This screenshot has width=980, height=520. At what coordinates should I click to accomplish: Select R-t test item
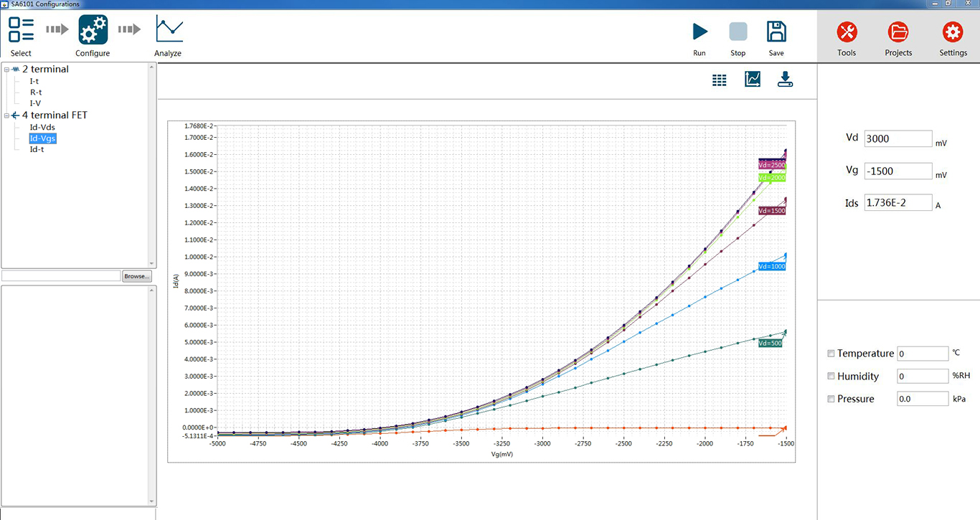[36, 92]
